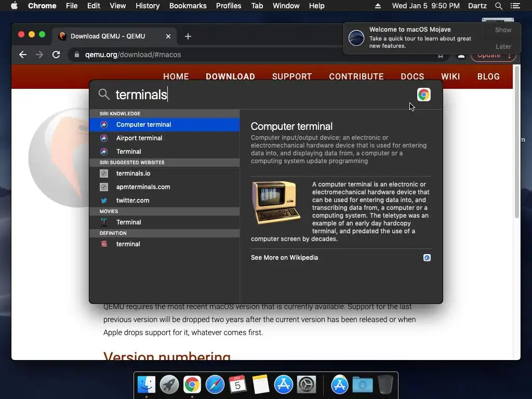Go to CONTRIBUTE on QEMU site
The height and width of the screenshot is (399, 532).
(x=356, y=77)
